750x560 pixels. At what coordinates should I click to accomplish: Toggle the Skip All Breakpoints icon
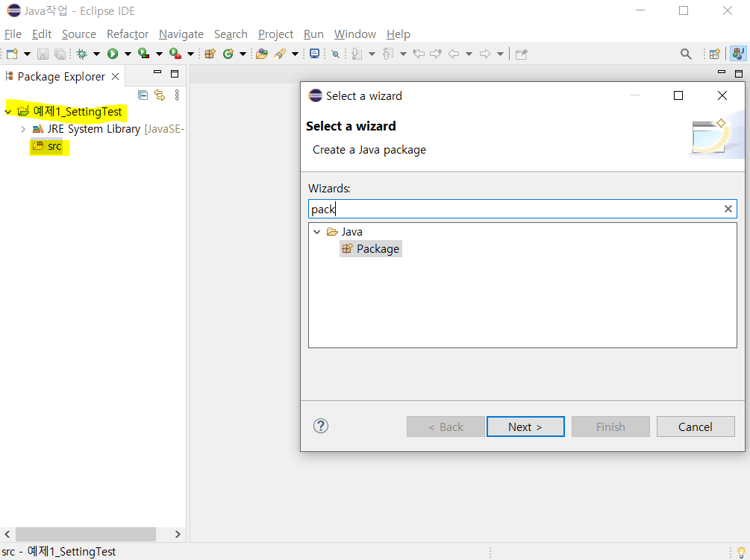coord(336,54)
